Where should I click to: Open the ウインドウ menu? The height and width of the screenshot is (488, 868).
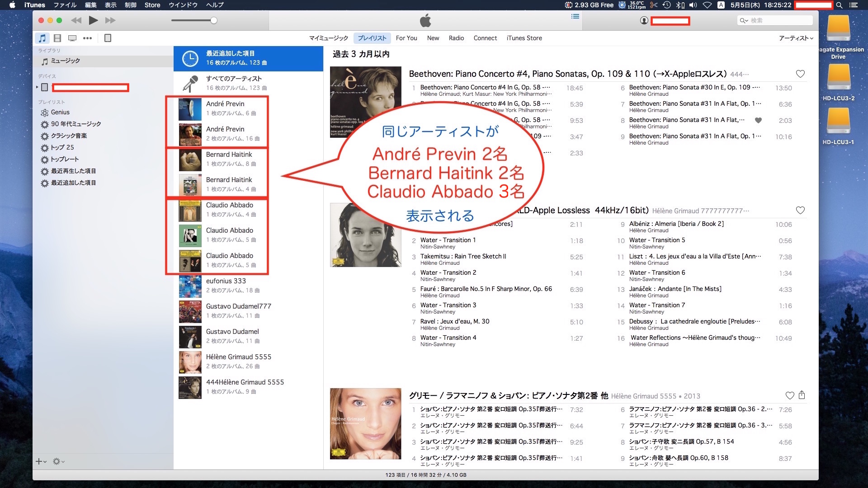183,5
